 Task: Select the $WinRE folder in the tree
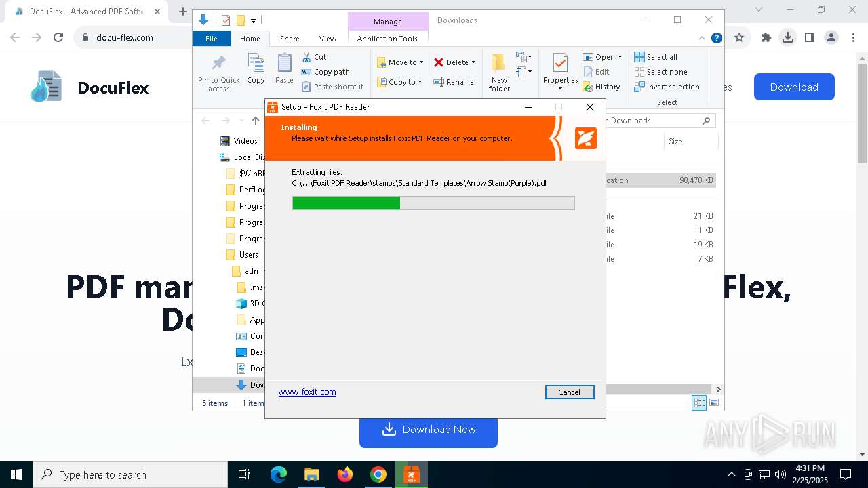pos(244,174)
